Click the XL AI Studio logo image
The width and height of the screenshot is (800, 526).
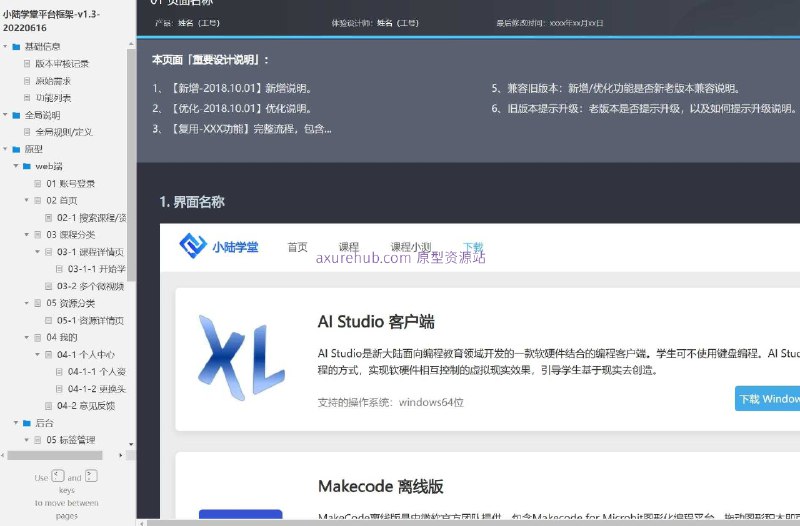[241, 357]
